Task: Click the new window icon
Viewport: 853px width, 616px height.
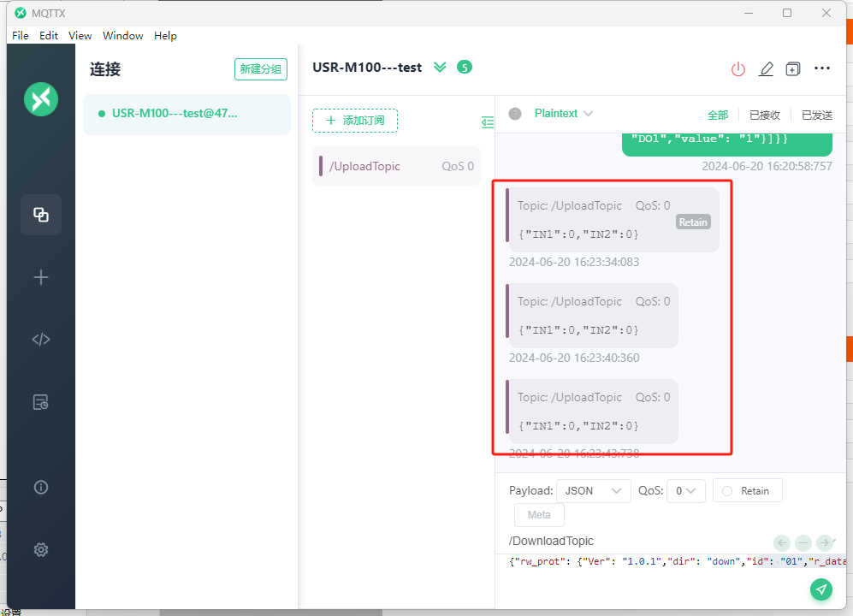Action: pyautogui.click(x=793, y=69)
